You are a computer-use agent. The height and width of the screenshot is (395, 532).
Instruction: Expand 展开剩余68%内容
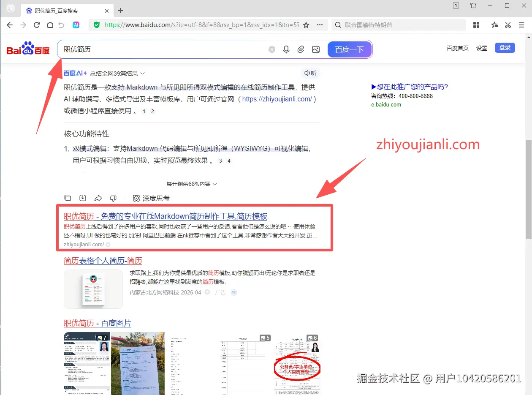click(x=192, y=184)
